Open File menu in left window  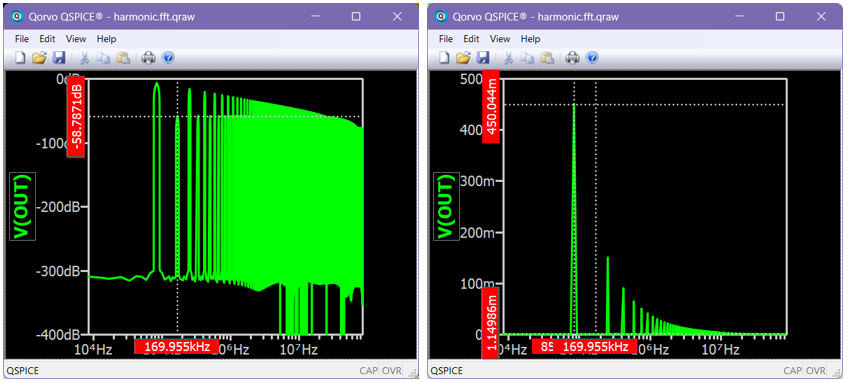click(22, 39)
